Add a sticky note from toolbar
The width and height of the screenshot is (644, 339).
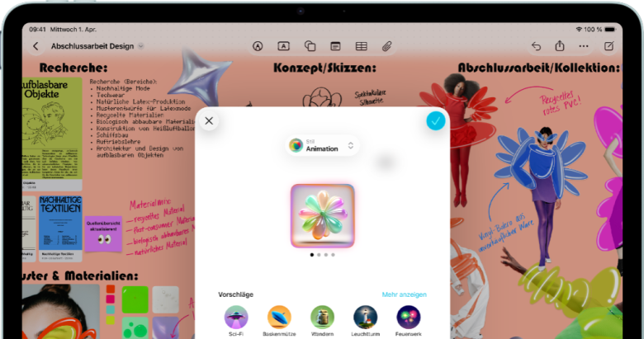[x=335, y=46]
